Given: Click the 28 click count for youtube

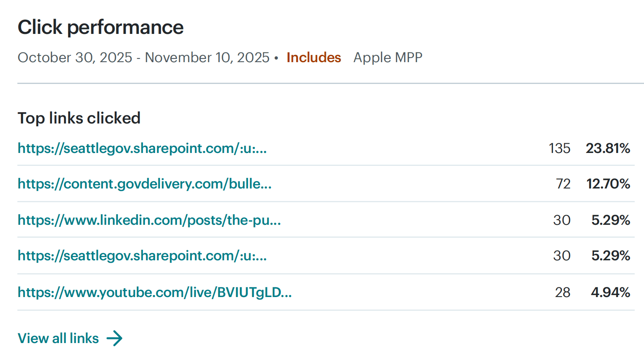Looking at the screenshot, I should tap(563, 292).
